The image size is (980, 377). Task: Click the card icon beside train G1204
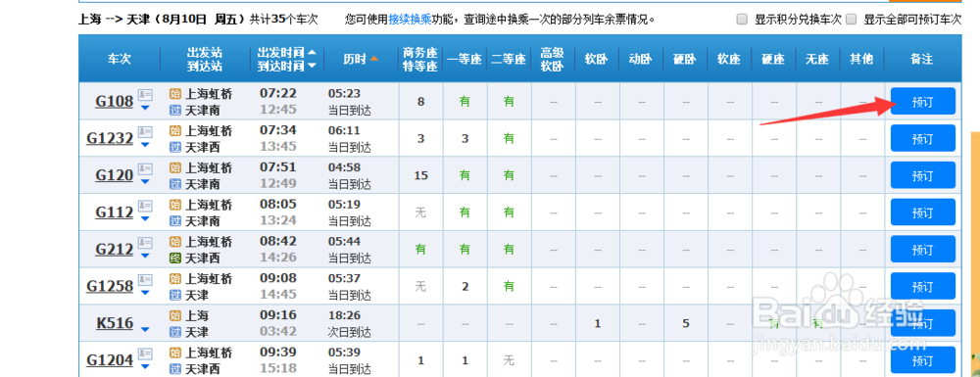click(x=145, y=353)
